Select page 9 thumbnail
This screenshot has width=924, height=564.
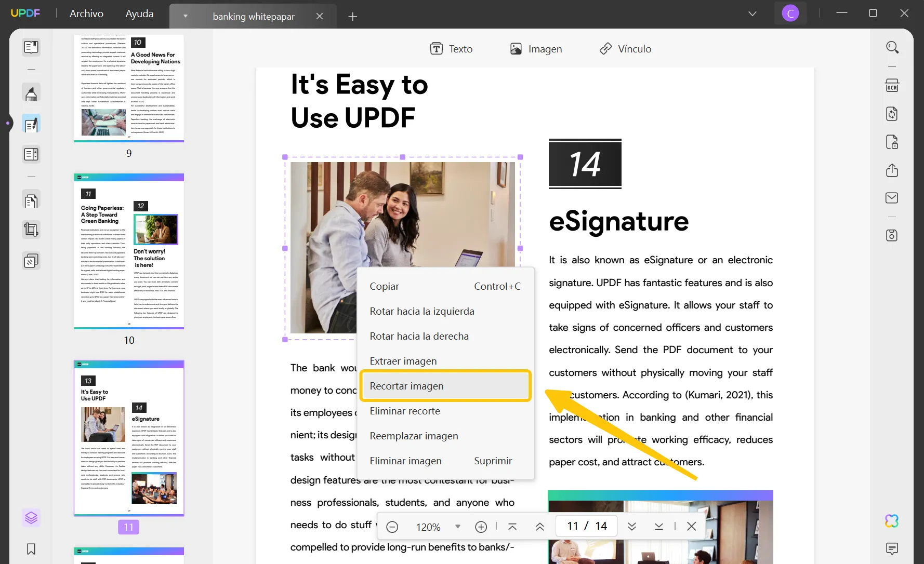click(x=129, y=87)
